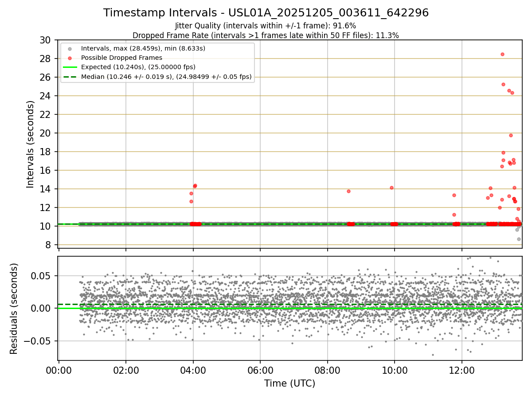The width and height of the screenshot is (532, 399).
Task: Click the "02:00" time tick label
Action: click(x=126, y=371)
